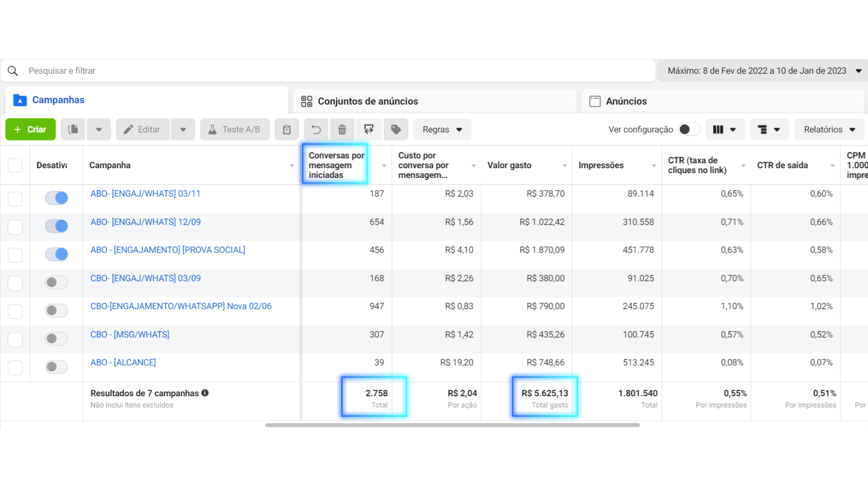This screenshot has width=868, height=488.
Task: Expand the Regras dropdown
Action: pyautogui.click(x=442, y=130)
